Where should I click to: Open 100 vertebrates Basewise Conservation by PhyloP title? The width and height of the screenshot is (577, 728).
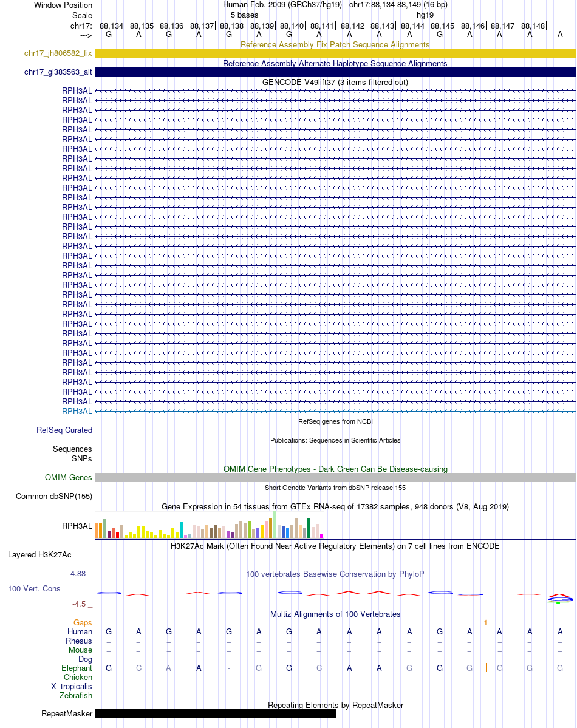point(335,574)
